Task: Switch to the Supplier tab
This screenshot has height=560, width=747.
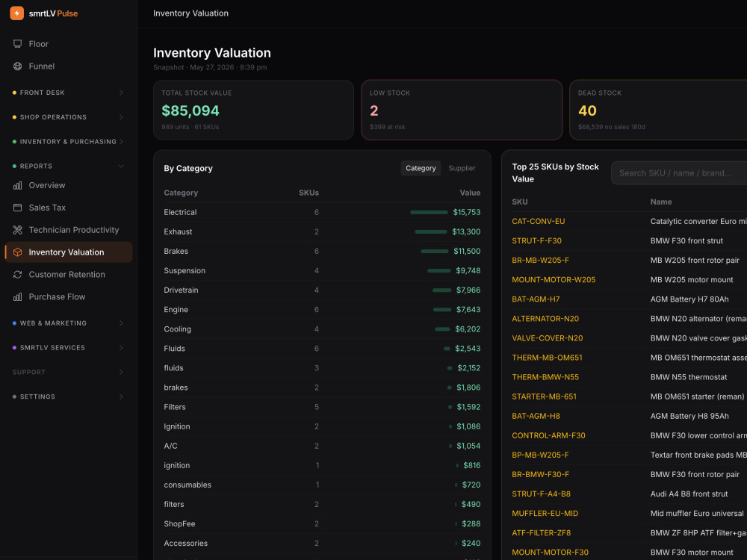Action: click(462, 168)
